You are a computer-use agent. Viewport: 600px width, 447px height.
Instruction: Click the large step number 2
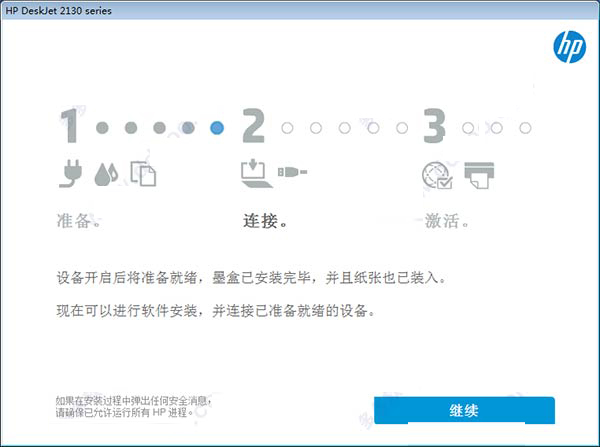(253, 126)
